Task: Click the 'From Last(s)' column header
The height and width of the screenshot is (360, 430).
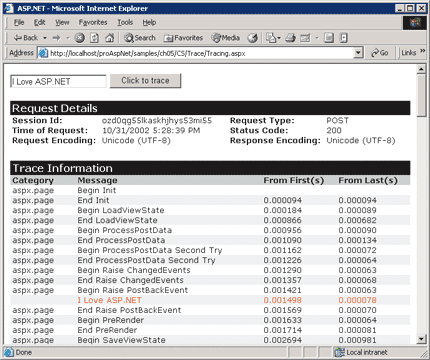Action: 368,180
